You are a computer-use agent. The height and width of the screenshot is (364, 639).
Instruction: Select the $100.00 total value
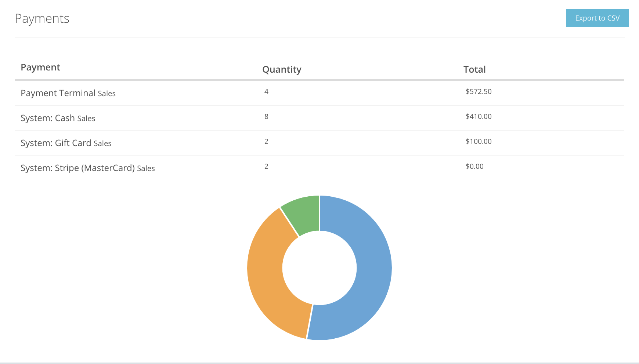pyautogui.click(x=479, y=141)
